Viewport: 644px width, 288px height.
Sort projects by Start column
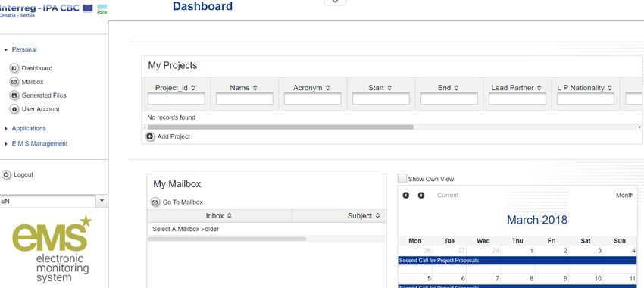[389, 88]
